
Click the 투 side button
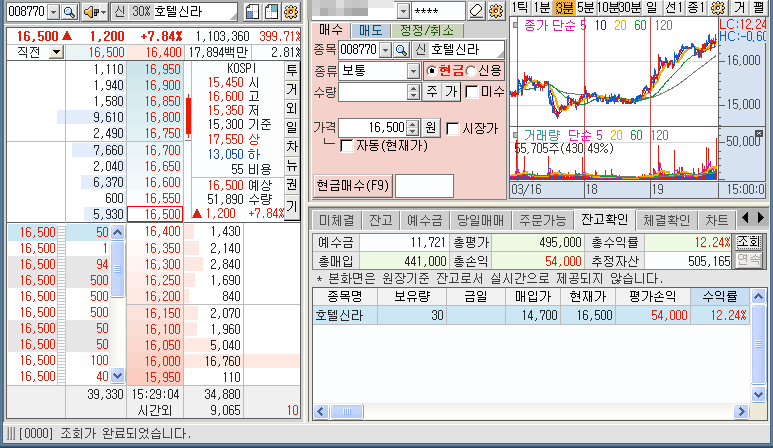292,70
